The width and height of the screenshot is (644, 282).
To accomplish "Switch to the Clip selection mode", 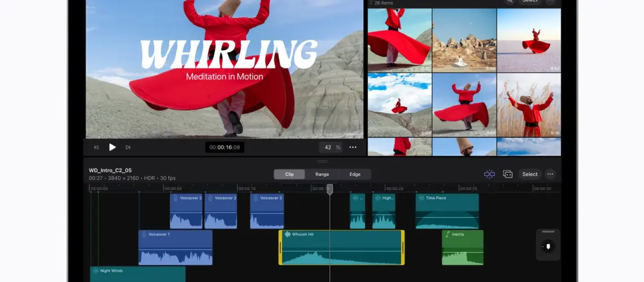I will point(289,174).
